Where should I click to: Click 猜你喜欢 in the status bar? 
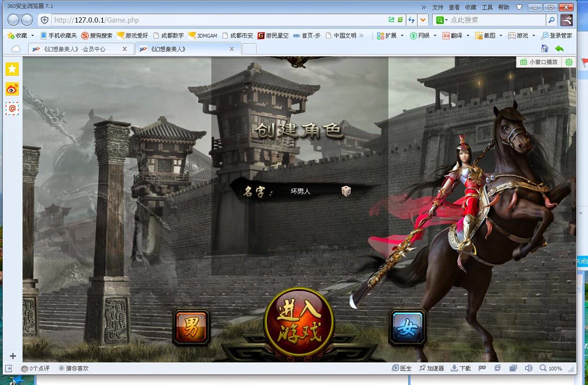[x=74, y=369]
